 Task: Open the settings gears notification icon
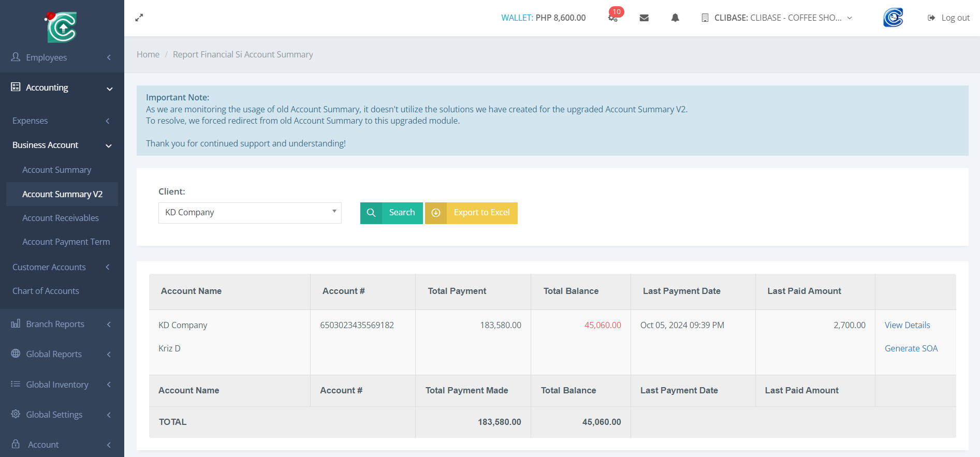[613, 18]
